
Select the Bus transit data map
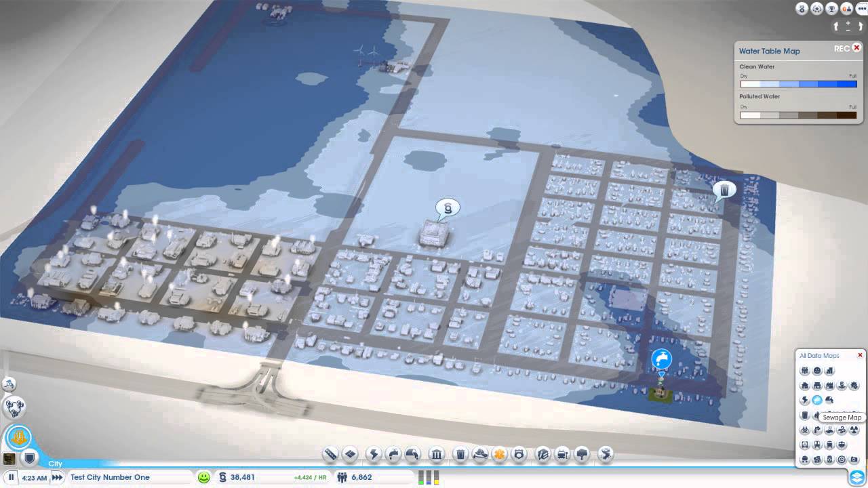point(805,445)
